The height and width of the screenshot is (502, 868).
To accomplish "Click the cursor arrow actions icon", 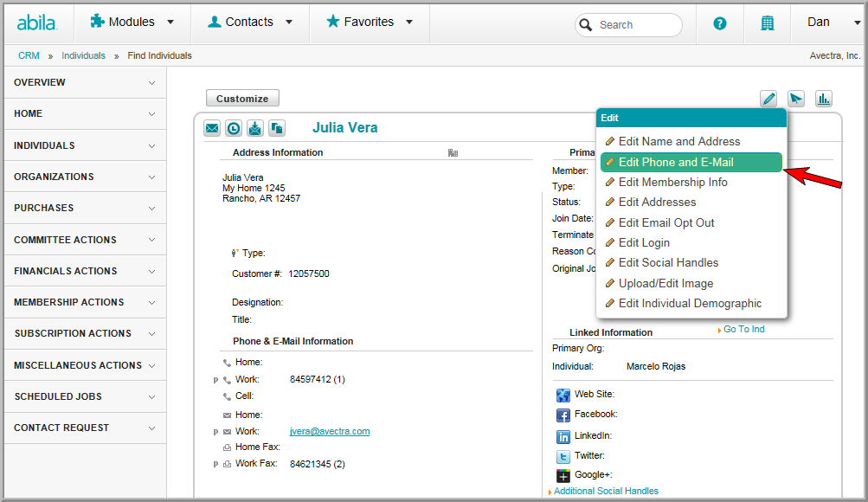I will 796,99.
